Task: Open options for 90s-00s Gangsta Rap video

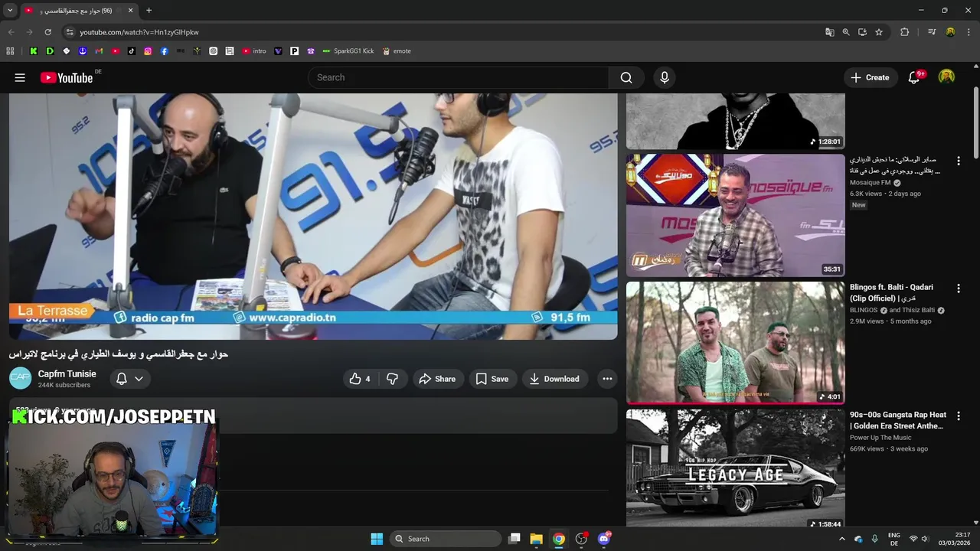Action: [958, 416]
